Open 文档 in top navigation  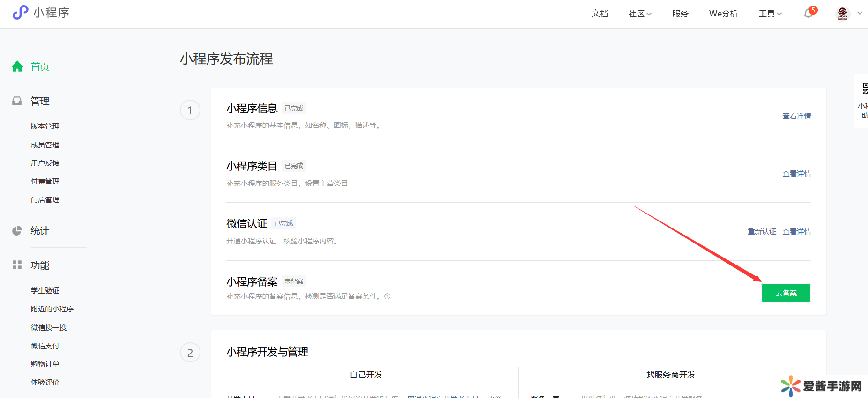(x=600, y=14)
